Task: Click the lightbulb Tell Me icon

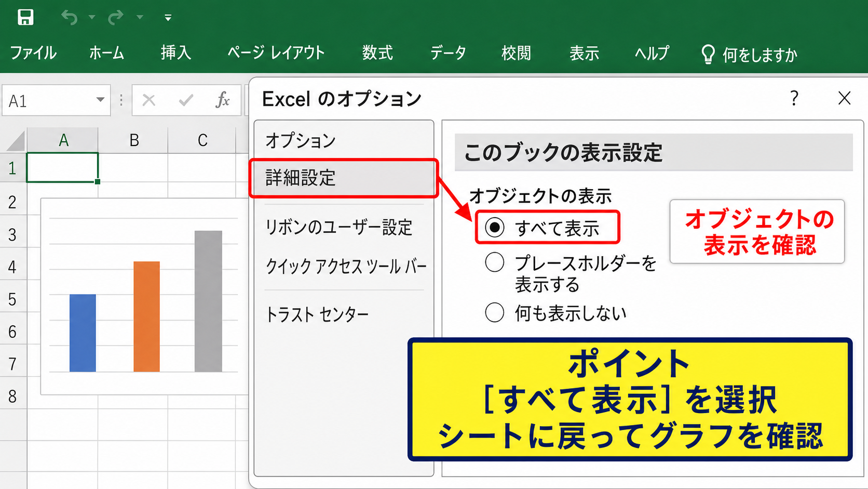Action: (708, 54)
